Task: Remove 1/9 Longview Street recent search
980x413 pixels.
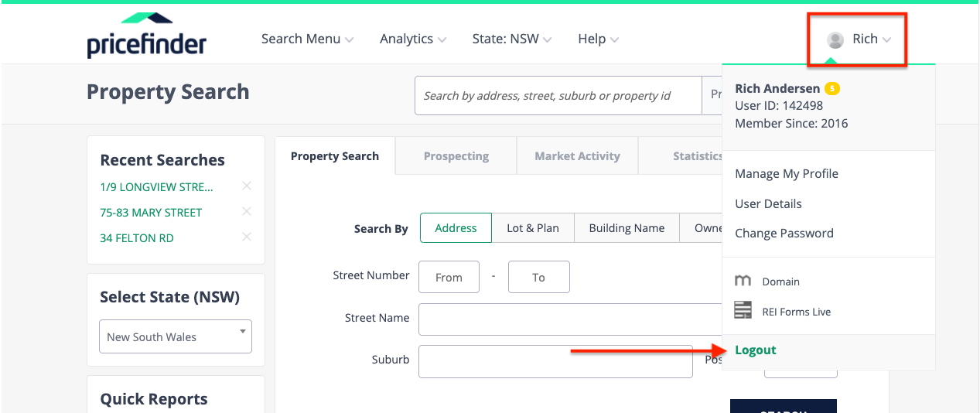Action: pos(247,186)
